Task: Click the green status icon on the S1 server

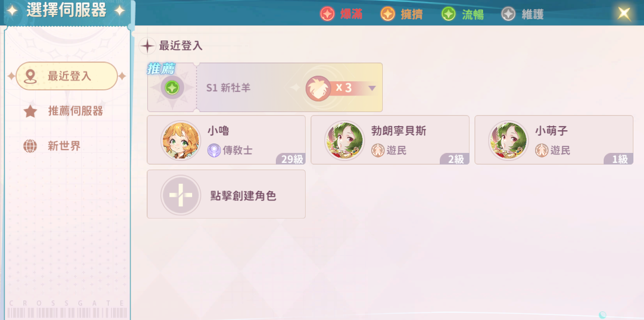Action: coord(172,88)
